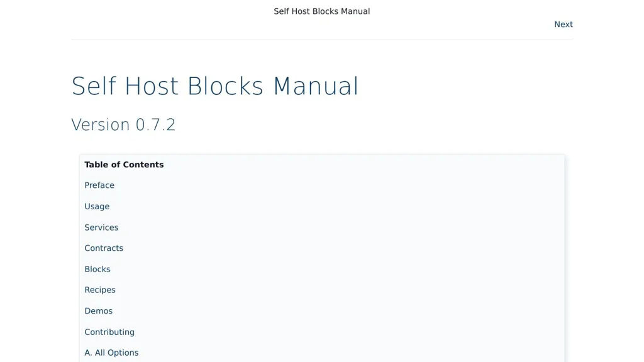Screen dimensions: 644x362
Task: Click the word Self in the large heading
Action: click(x=94, y=86)
